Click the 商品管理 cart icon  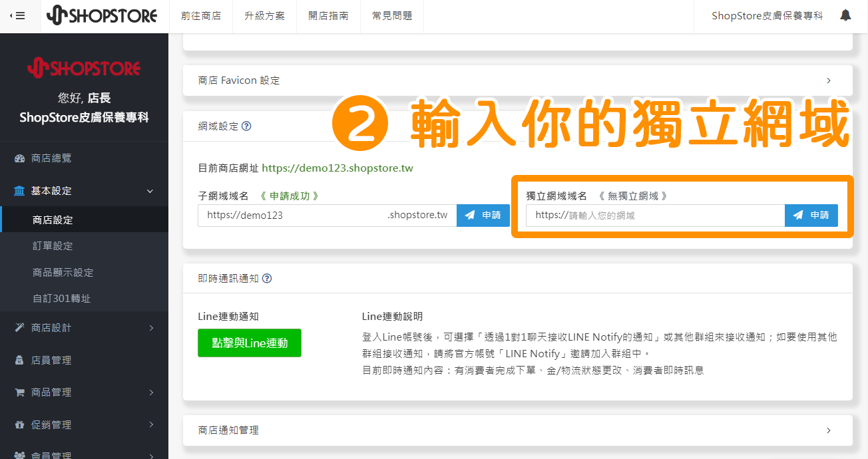(20, 392)
